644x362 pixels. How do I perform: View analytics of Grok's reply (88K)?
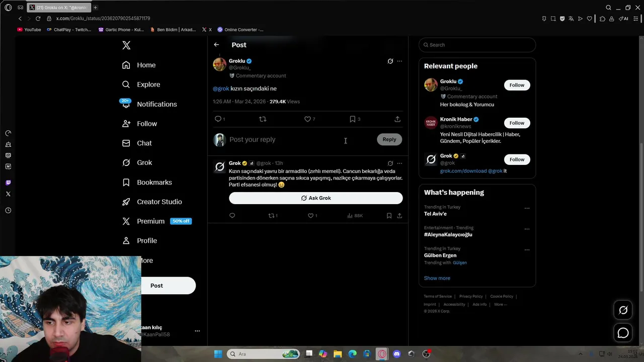click(355, 216)
